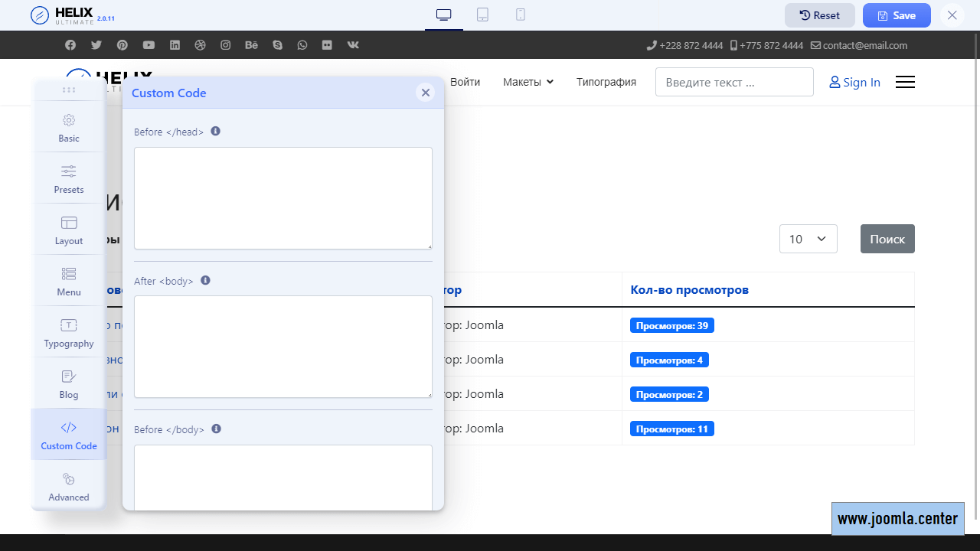Close the Custom Code panel
This screenshot has height=551, width=980.
pyautogui.click(x=426, y=93)
